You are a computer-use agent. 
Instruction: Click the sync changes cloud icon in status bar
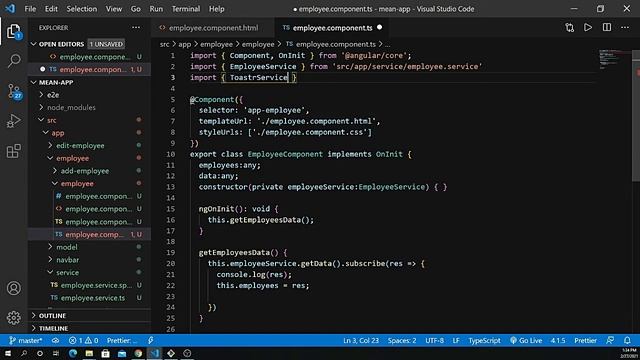click(x=55, y=340)
